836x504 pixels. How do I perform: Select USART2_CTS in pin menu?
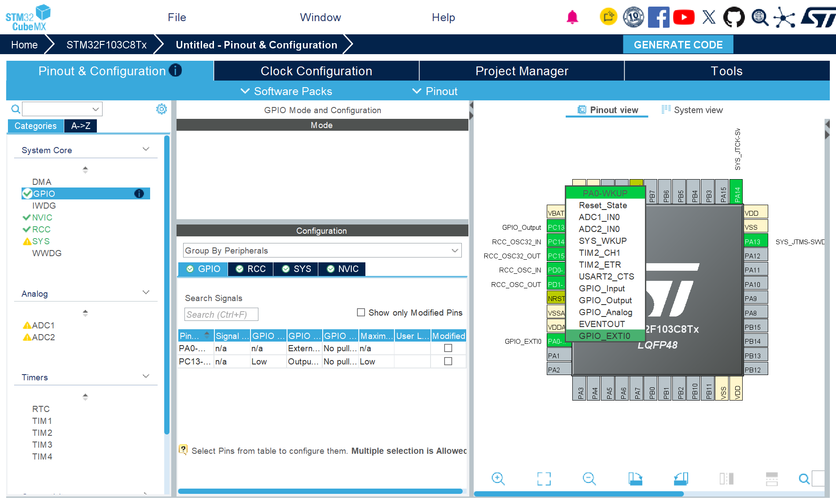click(x=605, y=276)
